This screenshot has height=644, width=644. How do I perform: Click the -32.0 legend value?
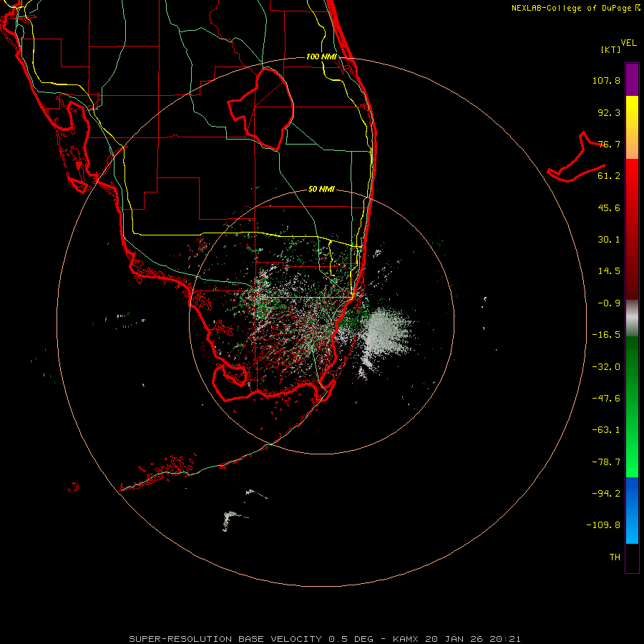606,367
